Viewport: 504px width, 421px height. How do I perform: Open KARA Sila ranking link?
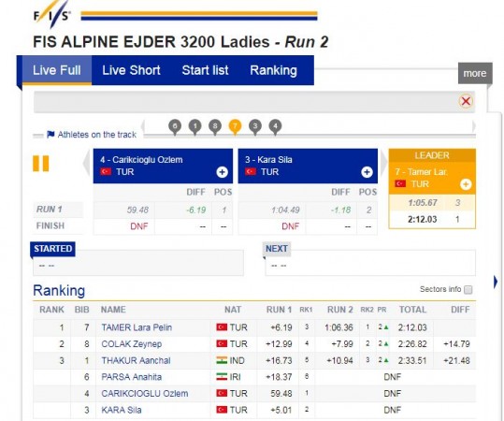point(122,410)
